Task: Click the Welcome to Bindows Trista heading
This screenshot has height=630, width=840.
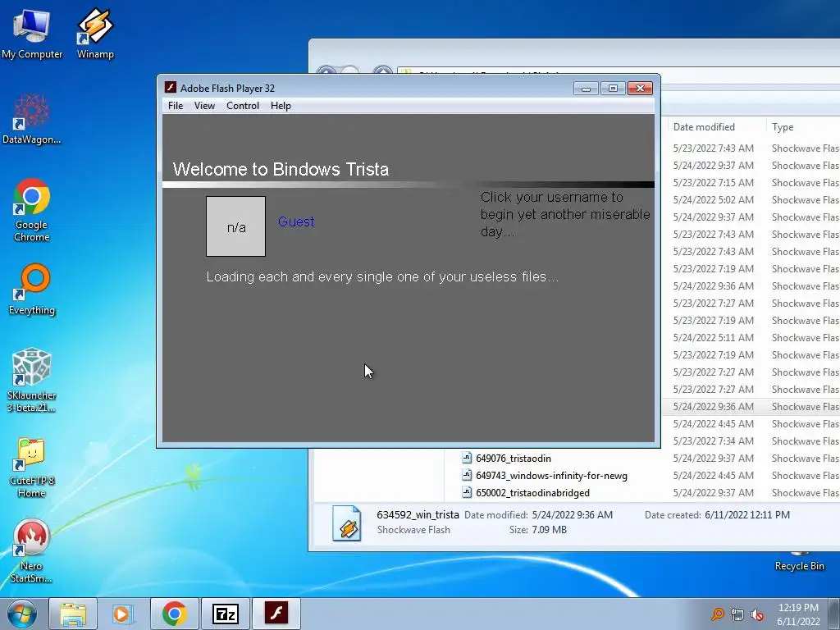Action: click(281, 169)
